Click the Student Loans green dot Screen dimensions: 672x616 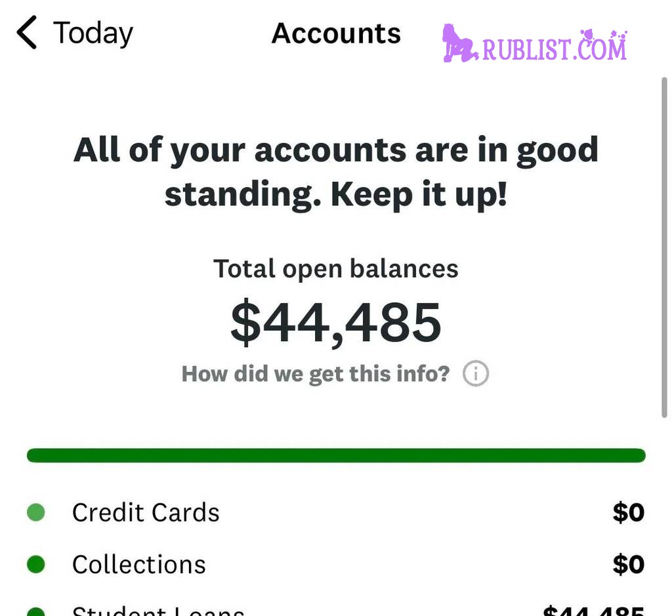point(36,612)
